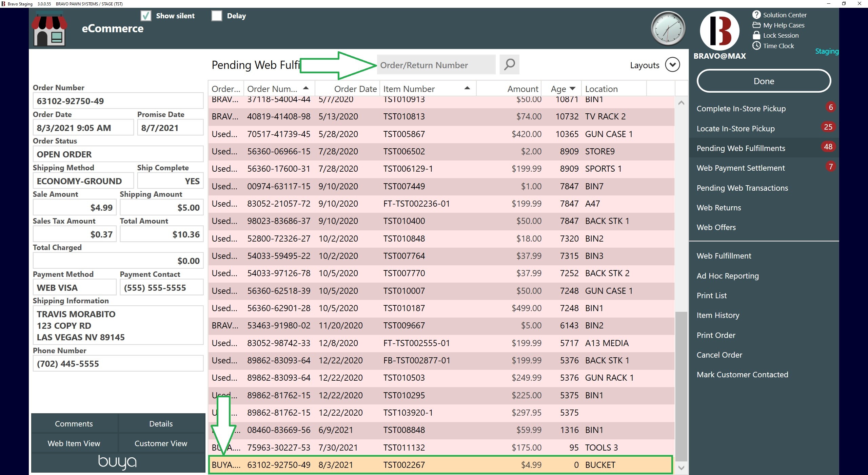Enable the Delay checkbox
This screenshot has height=475, width=868.
(217, 16)
